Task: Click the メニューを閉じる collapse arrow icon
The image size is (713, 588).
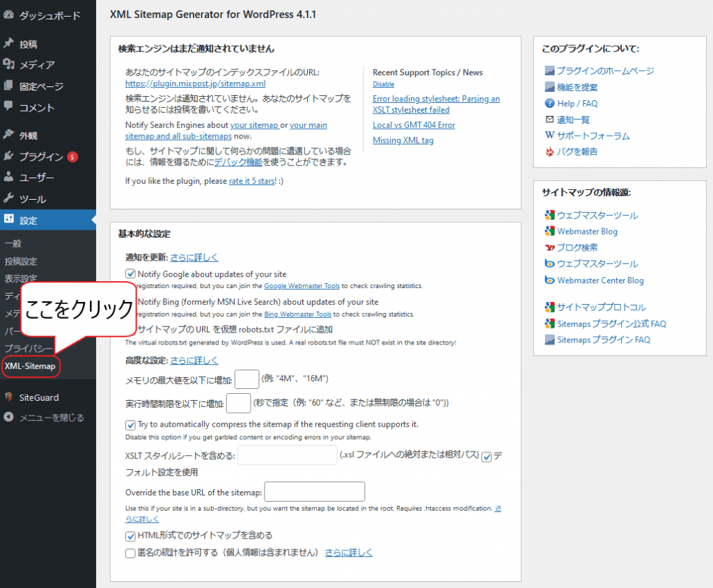Action: pyautogui.click(x=9, y=418)
